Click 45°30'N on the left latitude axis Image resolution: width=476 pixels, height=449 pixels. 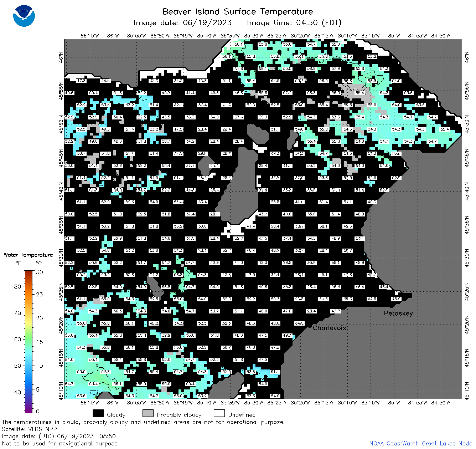pyautogui.click(x=61, y=258)
